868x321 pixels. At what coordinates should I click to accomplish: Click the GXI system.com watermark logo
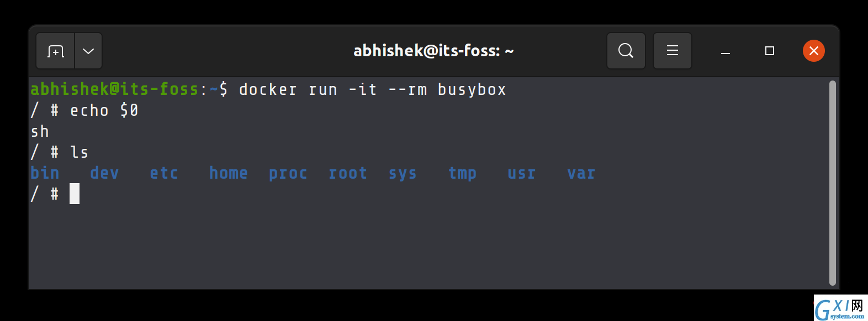tap(840, 308)
